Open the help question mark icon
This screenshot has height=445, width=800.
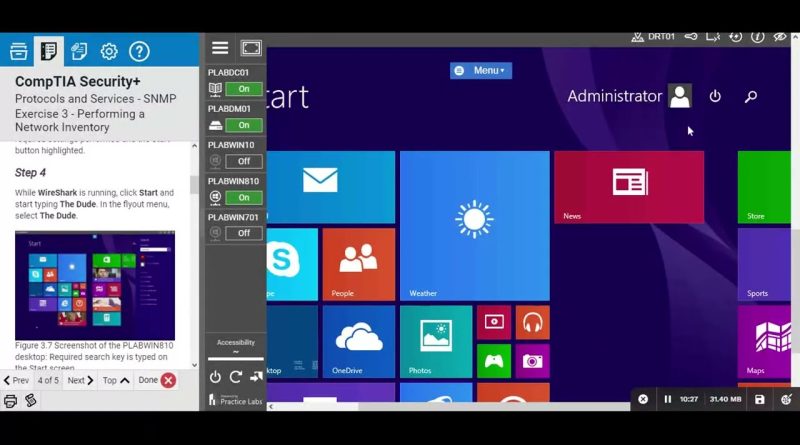point(139,51)
